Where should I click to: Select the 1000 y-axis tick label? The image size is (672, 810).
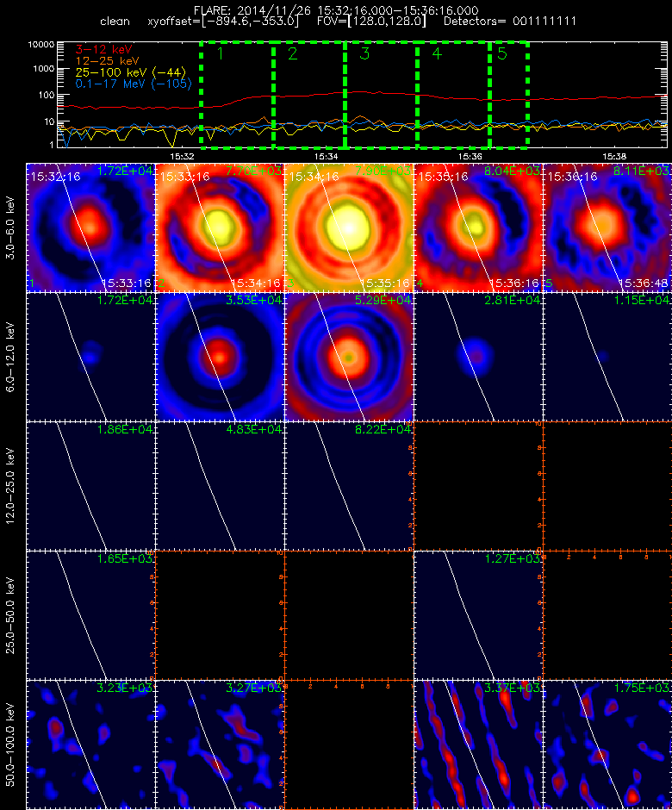click(x=43, y=69)
